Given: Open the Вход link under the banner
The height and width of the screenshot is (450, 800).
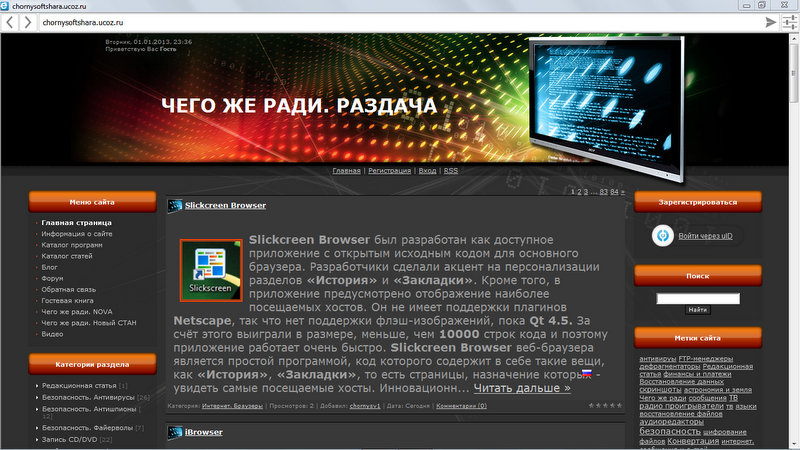Looking at the screenshot, I should [x=428, y=170].
